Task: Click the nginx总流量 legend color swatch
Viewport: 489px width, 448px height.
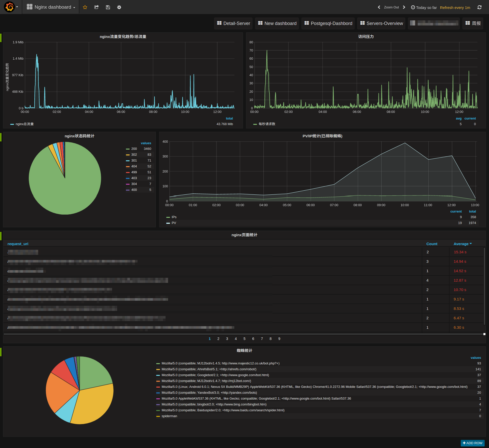Action: [12, 124]
